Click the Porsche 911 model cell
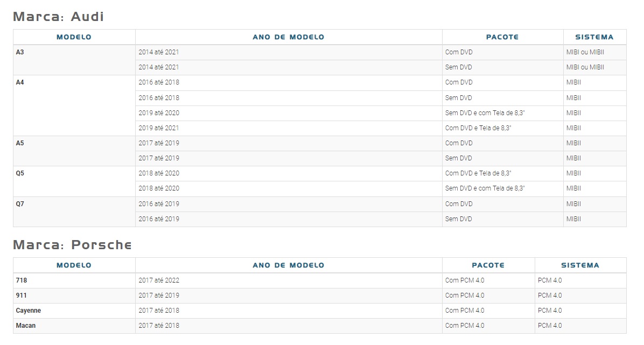The width and height of the screenshot is (644, 345). [x=74, y=295]
